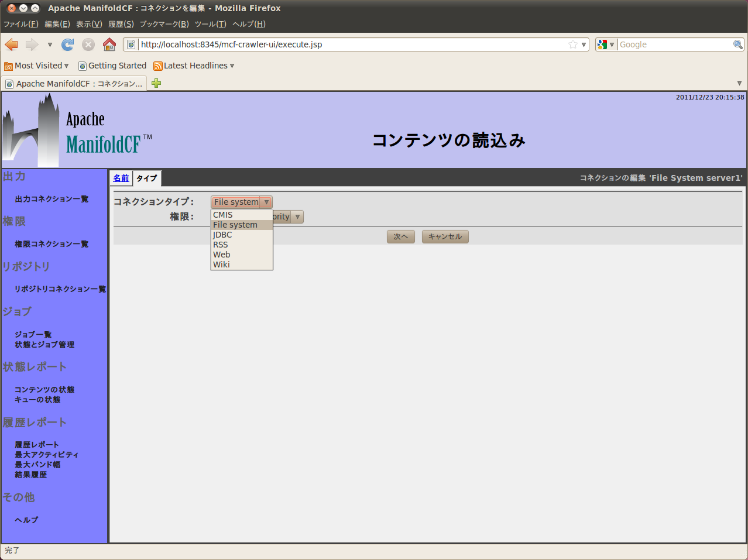Click the bookmark star in URL bar
The image size is (748, 560).
click(572, 44)
